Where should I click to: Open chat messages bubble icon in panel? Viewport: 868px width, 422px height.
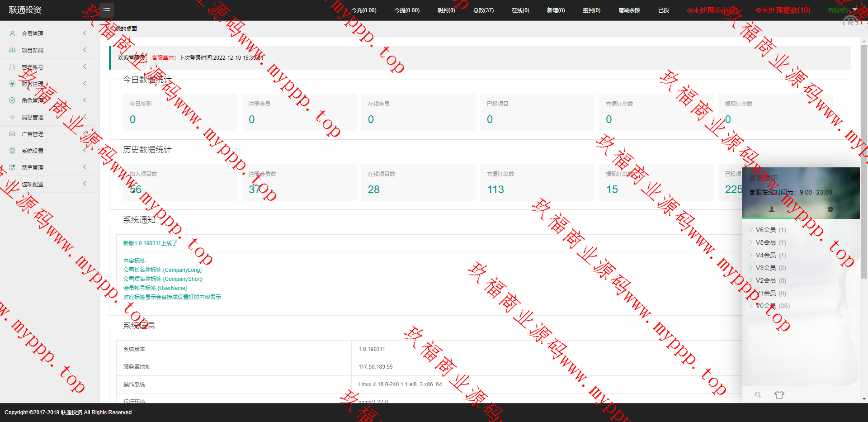point(830,209)
